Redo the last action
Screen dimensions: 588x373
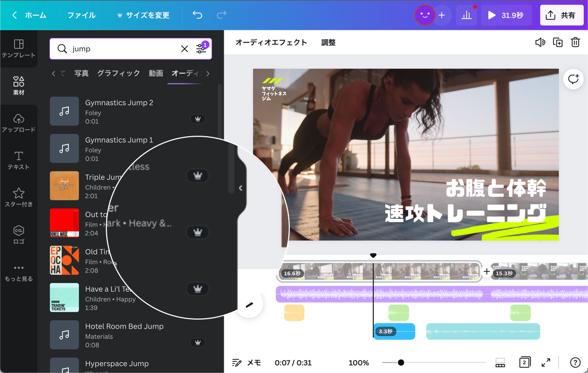(221, 15)
